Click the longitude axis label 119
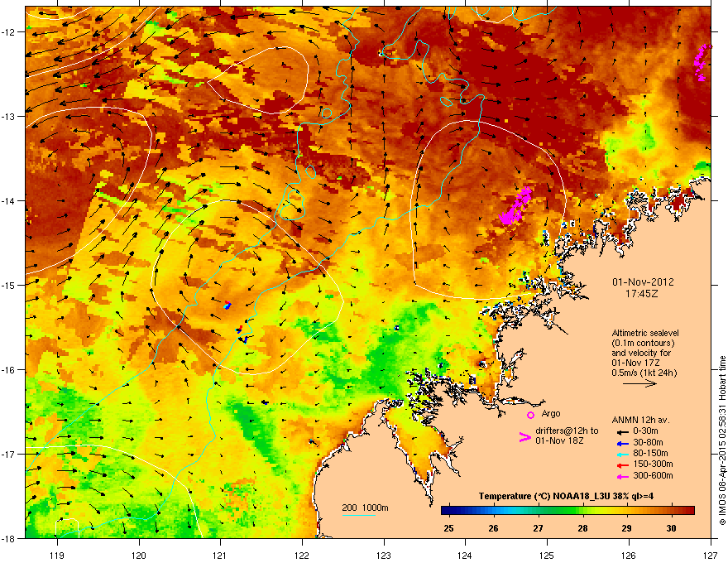 pyautogui.click(x=57, y=555)
